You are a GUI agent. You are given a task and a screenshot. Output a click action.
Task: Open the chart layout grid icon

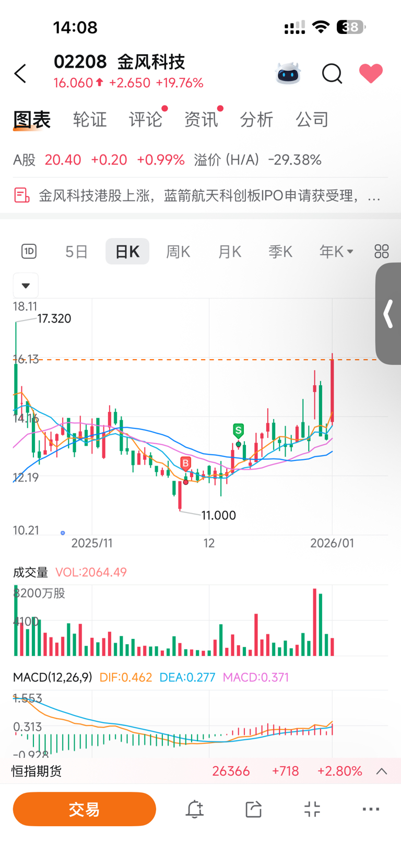382,252
